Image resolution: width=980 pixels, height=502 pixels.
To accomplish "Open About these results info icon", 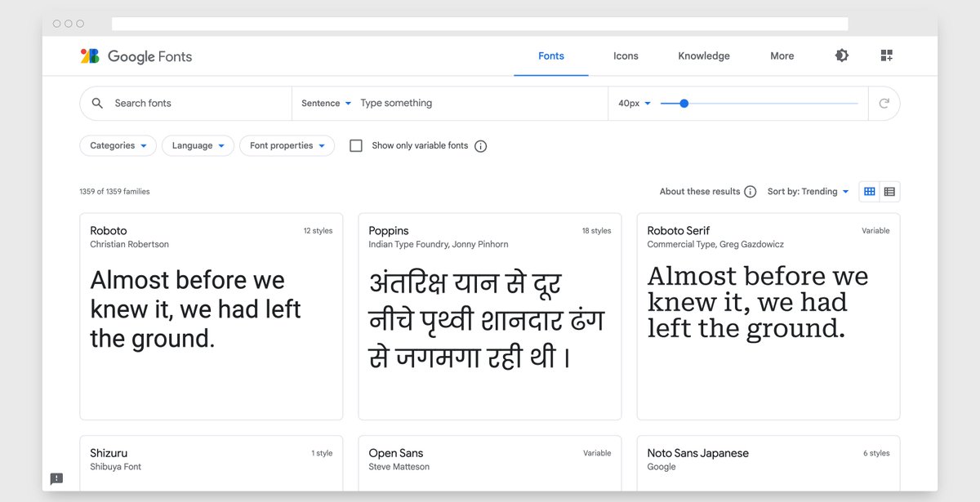I will click(750, 192).
